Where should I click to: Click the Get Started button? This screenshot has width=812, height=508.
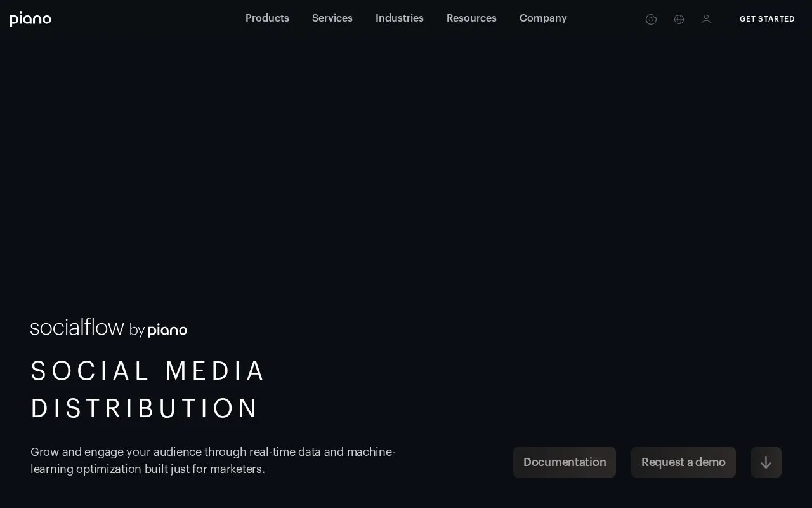[767, 19]
